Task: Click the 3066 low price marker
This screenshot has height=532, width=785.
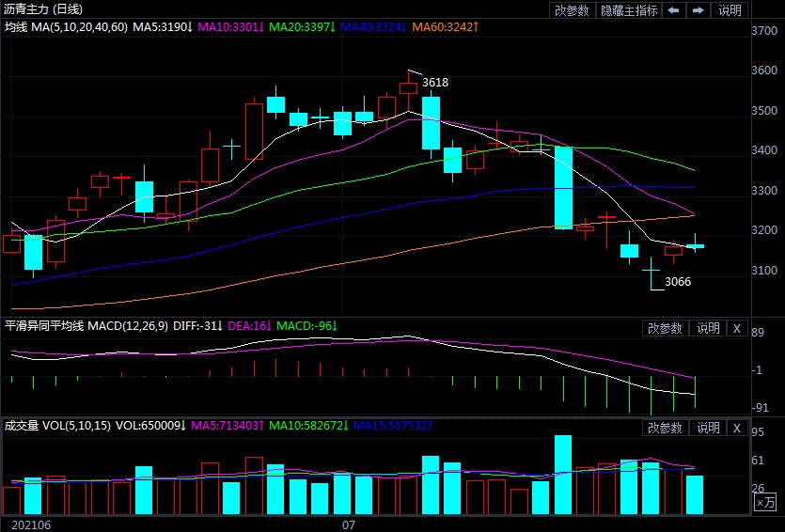Action: point(678,281)
